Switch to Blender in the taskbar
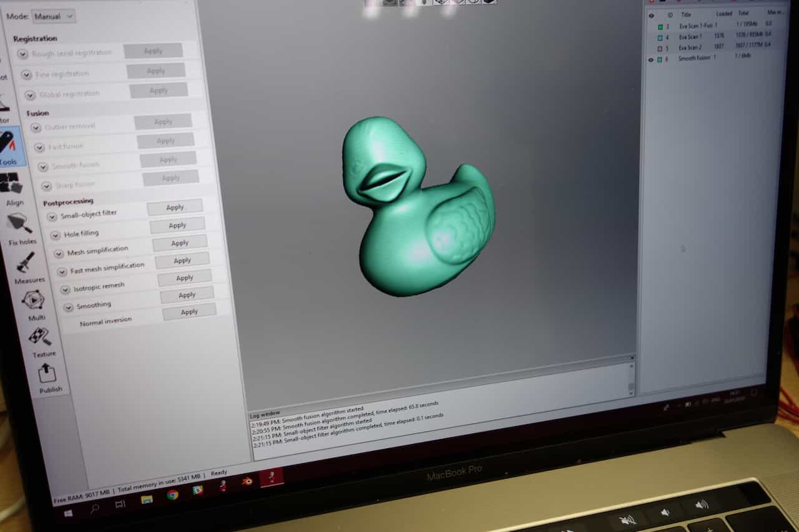Viewport: 799px width, 532px height. click(x=247, y=481)
